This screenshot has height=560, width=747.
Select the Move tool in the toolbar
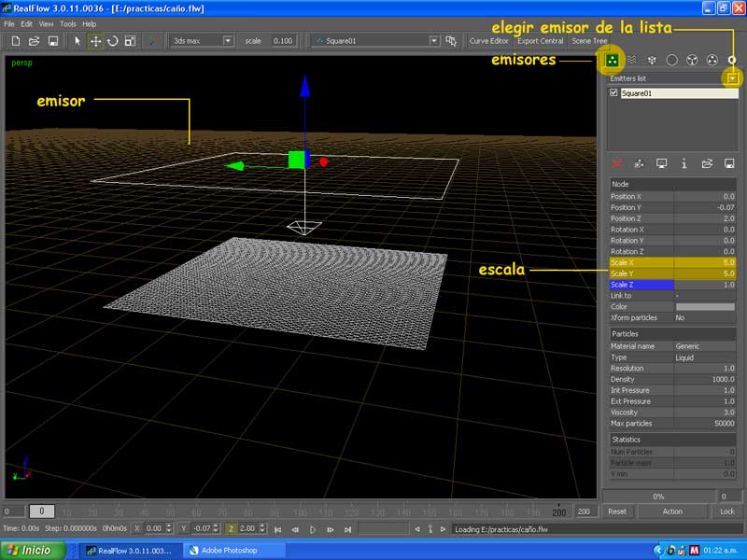point(95,41)
